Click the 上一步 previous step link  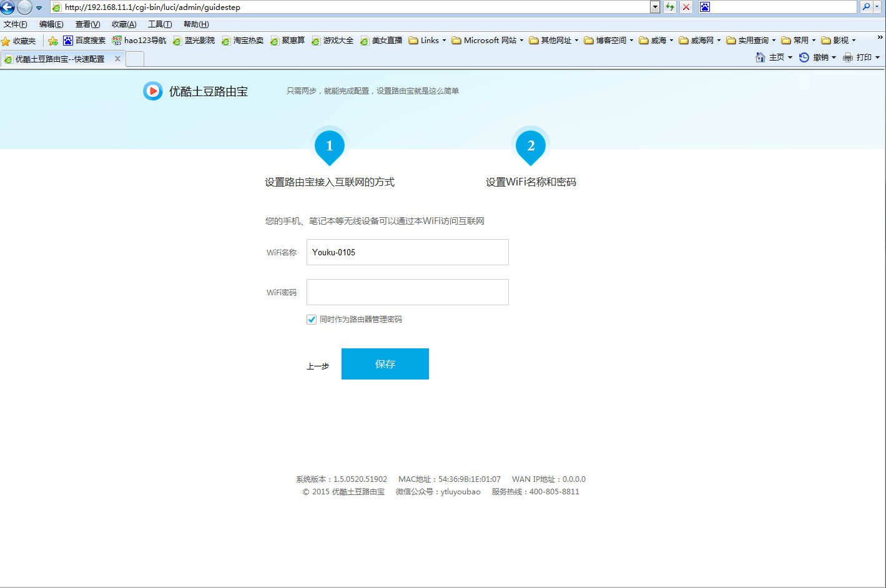pos(318,366)
